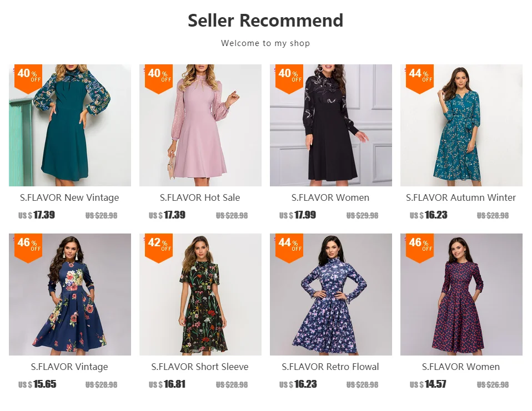The height and width of the screenshot is (411, 532).
Task: Click the S.FLAVOR Vintage title in second row
Action: click(69, 367)
